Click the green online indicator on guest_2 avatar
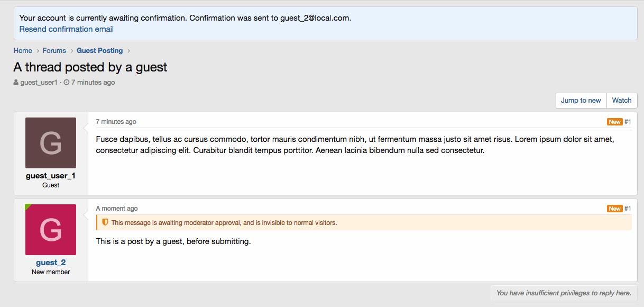Viewport: 644px width, 307px height. 28,207
